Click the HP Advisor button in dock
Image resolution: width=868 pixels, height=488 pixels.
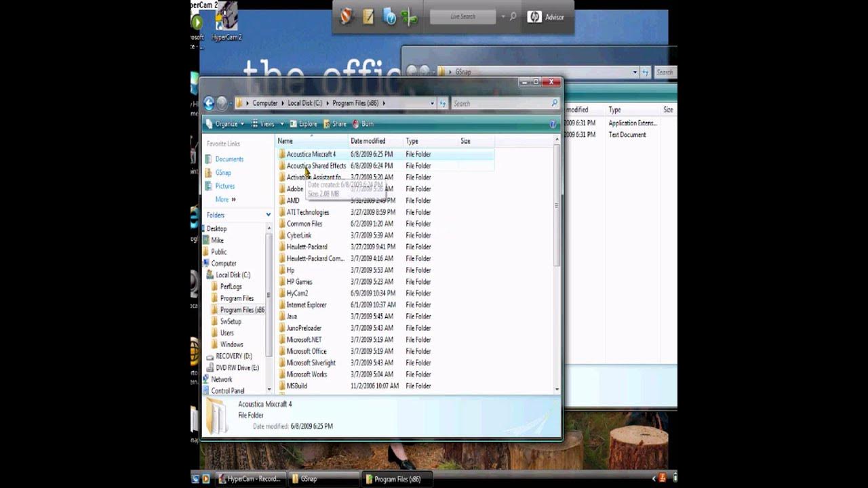click(x=547, y=17)
